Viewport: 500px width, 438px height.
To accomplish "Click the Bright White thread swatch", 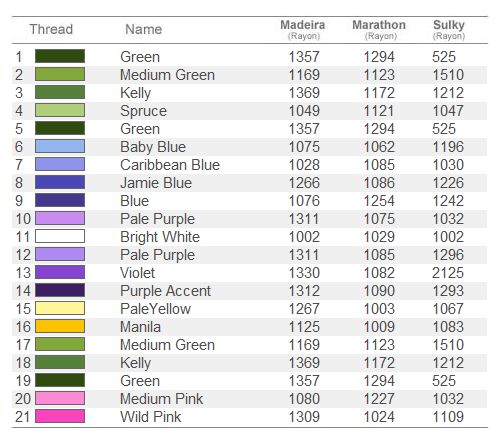I will [60, 236].
